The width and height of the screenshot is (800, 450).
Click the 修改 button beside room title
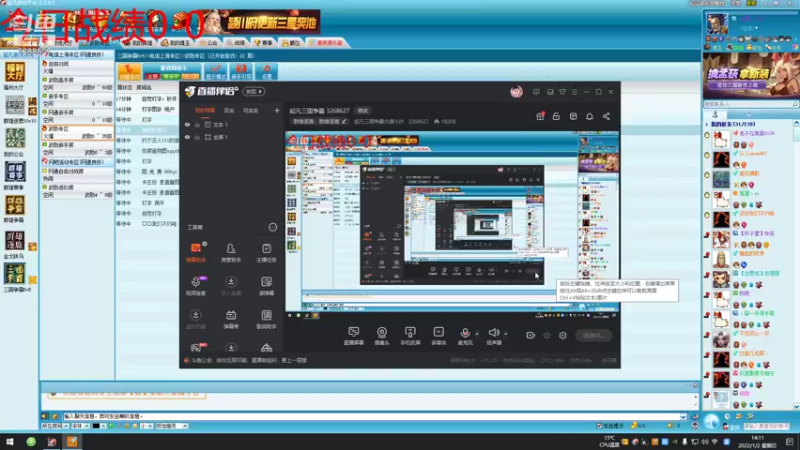(x=362, y=111)
